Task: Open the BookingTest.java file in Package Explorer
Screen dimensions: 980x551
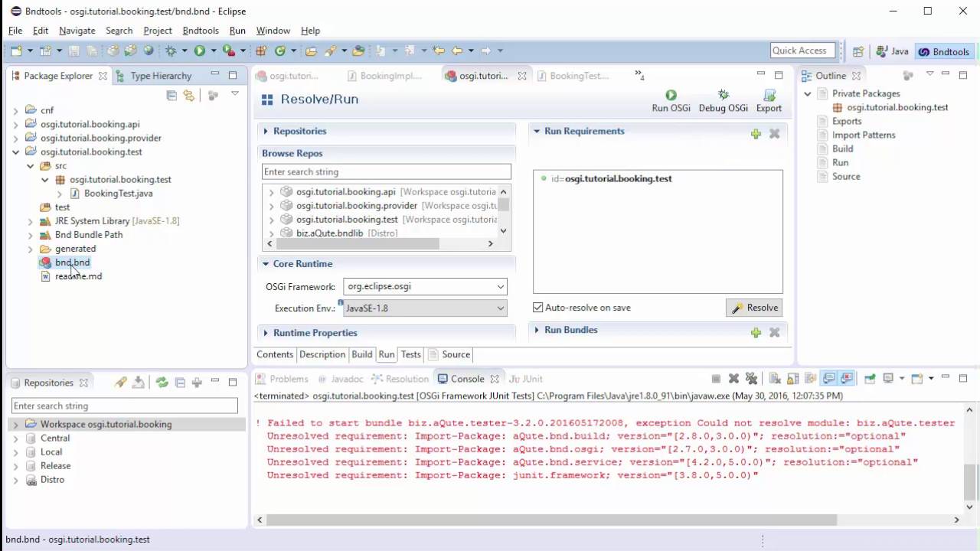Action: (x=118, y=194)
